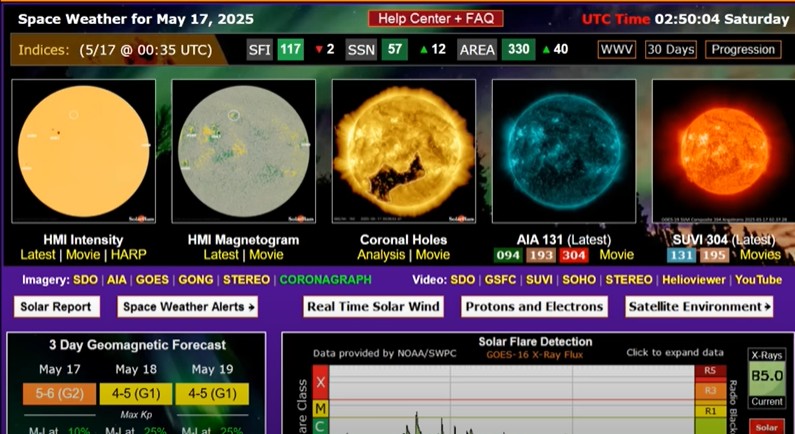Click the HMI Magnetogram solar image
The height and width of the screenshot is (434, 795).
point(243,151)
